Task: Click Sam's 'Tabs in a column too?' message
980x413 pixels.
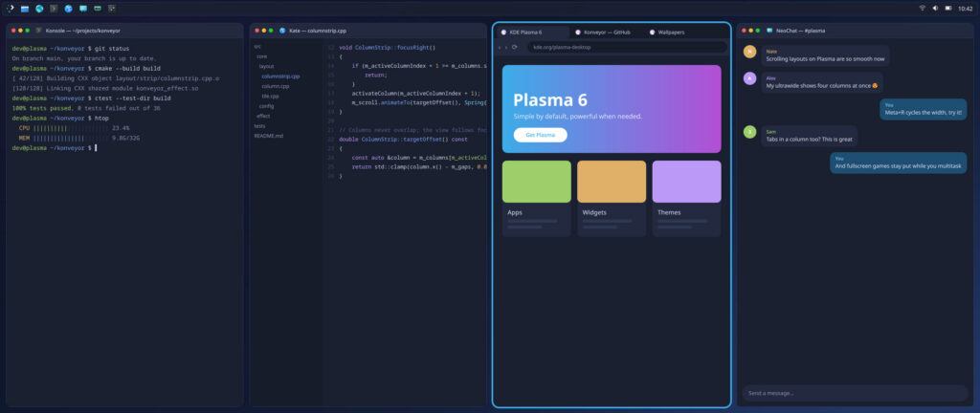Action: (x=809, y=136)
